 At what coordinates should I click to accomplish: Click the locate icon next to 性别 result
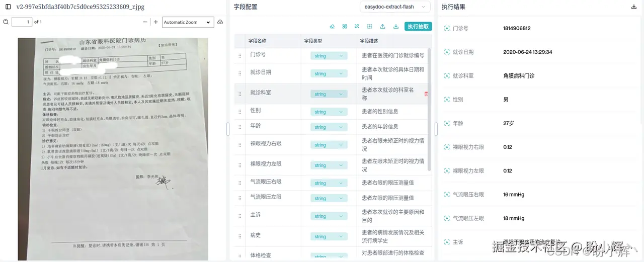pos(447,100)
